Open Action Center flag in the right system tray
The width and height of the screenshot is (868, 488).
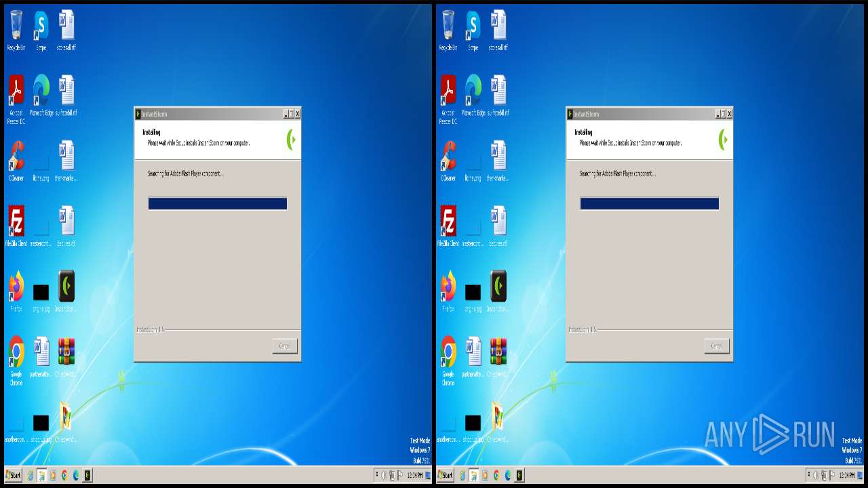coord(832,475)
